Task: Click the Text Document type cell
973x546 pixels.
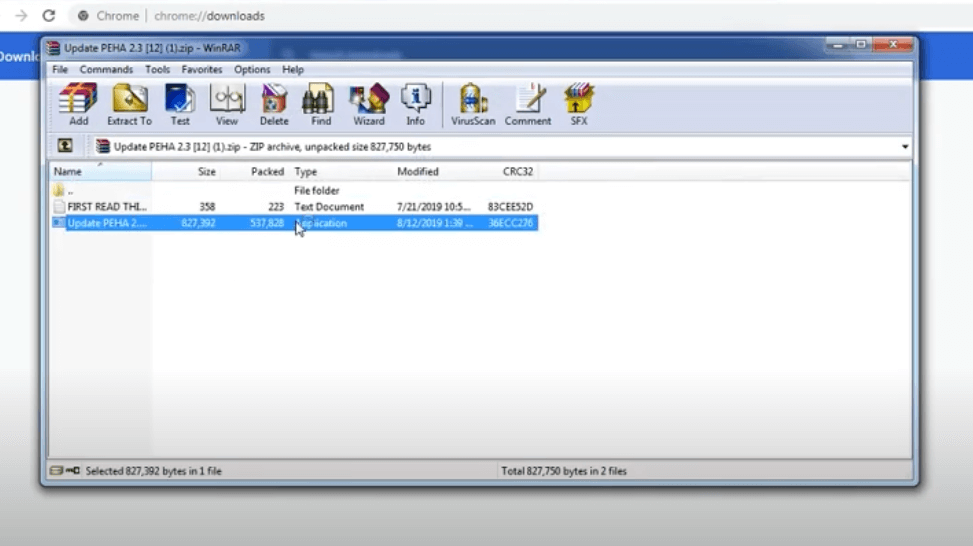Action: [x=329, y=207]
